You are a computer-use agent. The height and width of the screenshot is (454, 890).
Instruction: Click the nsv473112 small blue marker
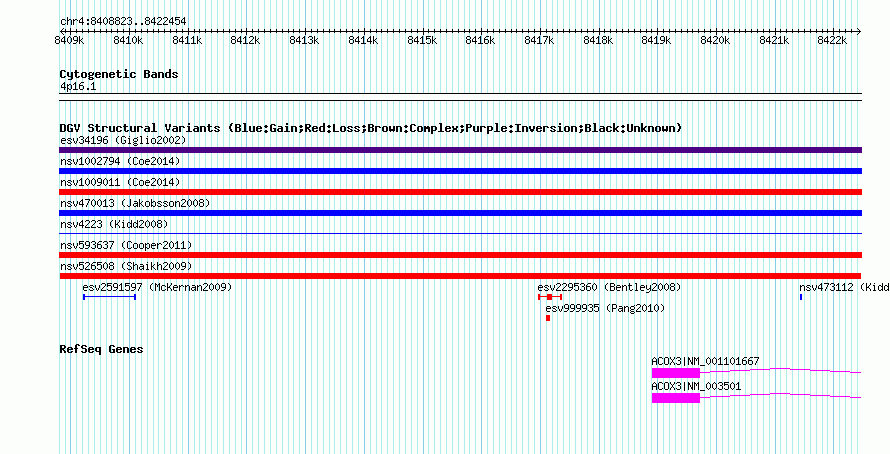click(801, 297)
